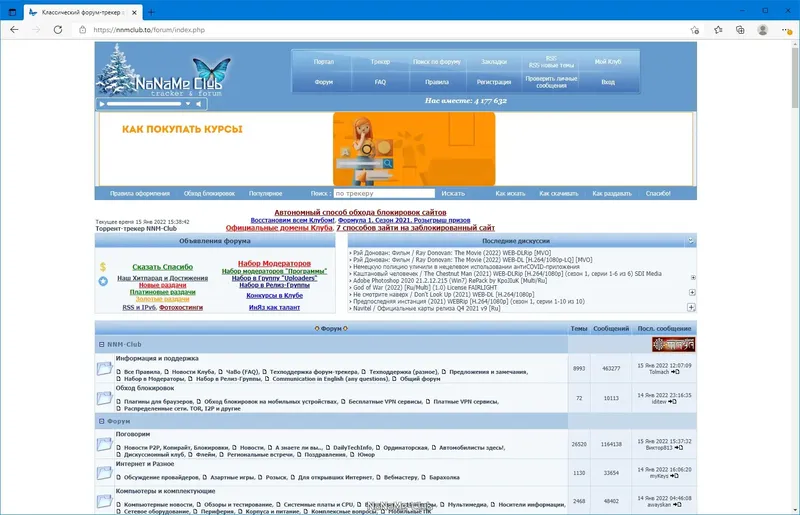Open Как раздавать help link
The image size is (800, 515).
coord(612,193)
